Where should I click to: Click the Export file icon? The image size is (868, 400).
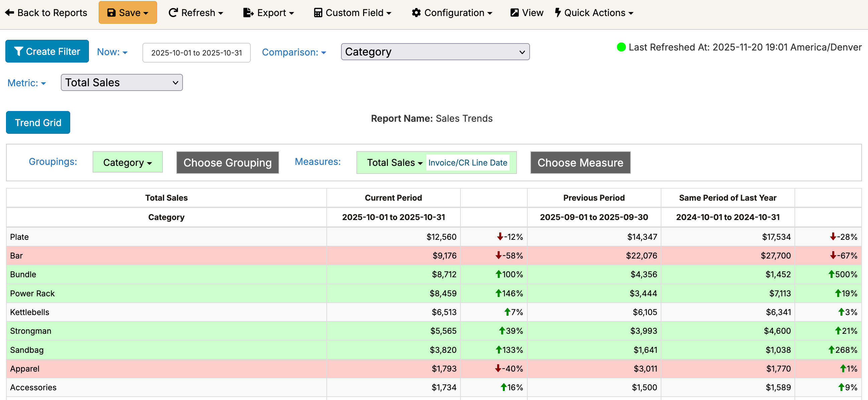click(248, 13)
